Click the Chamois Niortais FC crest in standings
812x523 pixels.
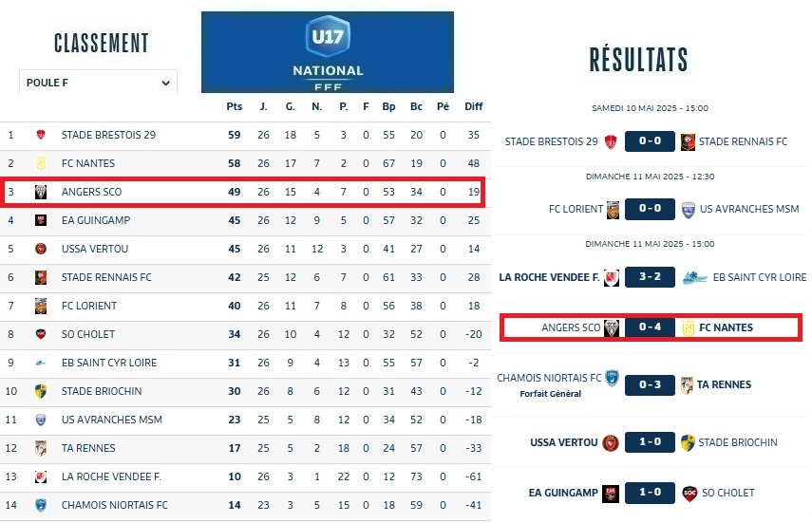pyautogui.click(x=41, y=505)
